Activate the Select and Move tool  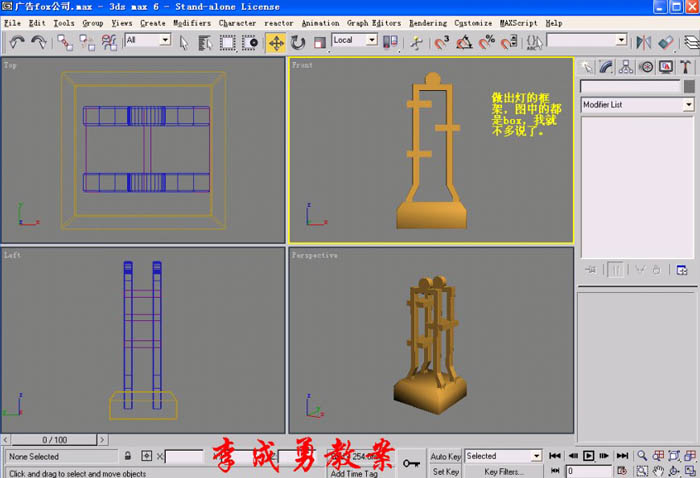276,43
